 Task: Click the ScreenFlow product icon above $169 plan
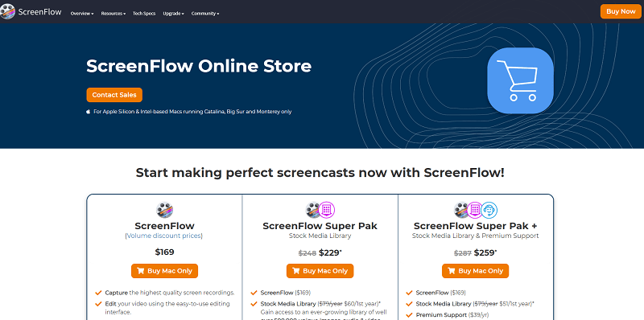point(165,210)
